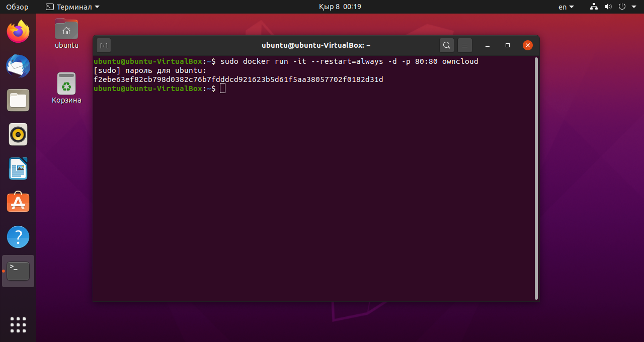
Task: Open Rhythmbox music player in dock
Action: [x=18, y=134]
